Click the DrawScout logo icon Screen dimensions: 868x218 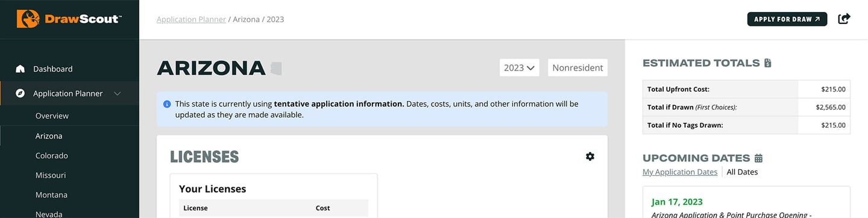[28, 19]
